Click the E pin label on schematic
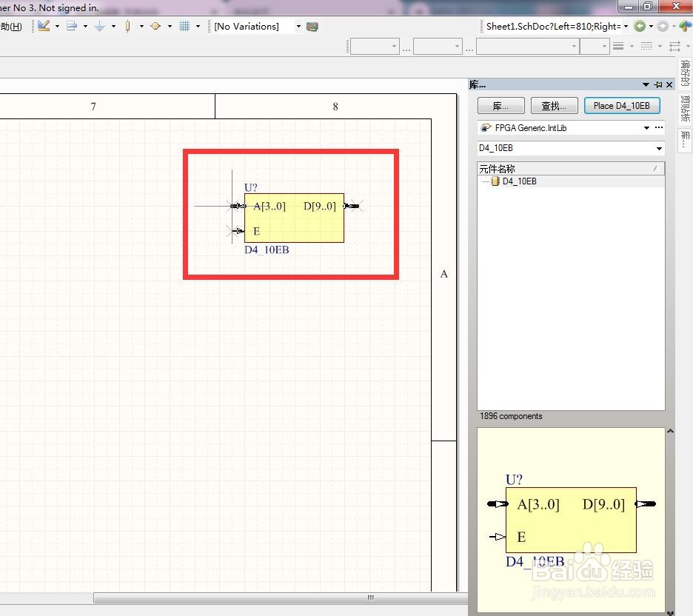 [x=256, y=231]
